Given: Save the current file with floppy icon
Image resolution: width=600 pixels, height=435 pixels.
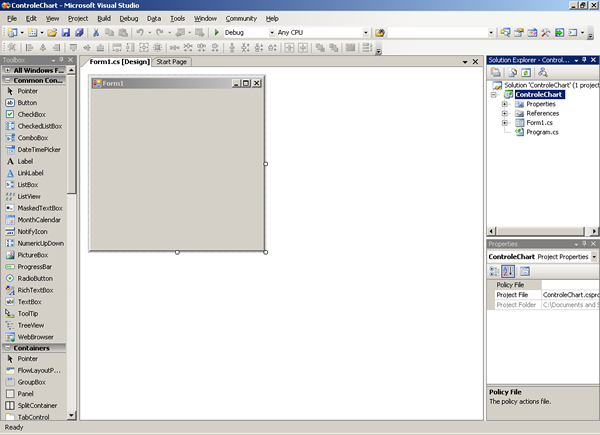Looking at the screenshot, I should (x=66, y=33).
